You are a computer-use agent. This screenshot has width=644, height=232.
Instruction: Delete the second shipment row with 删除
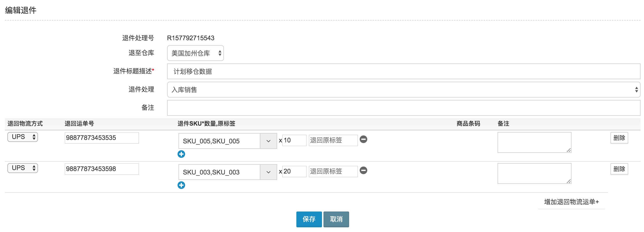(619, 169)
